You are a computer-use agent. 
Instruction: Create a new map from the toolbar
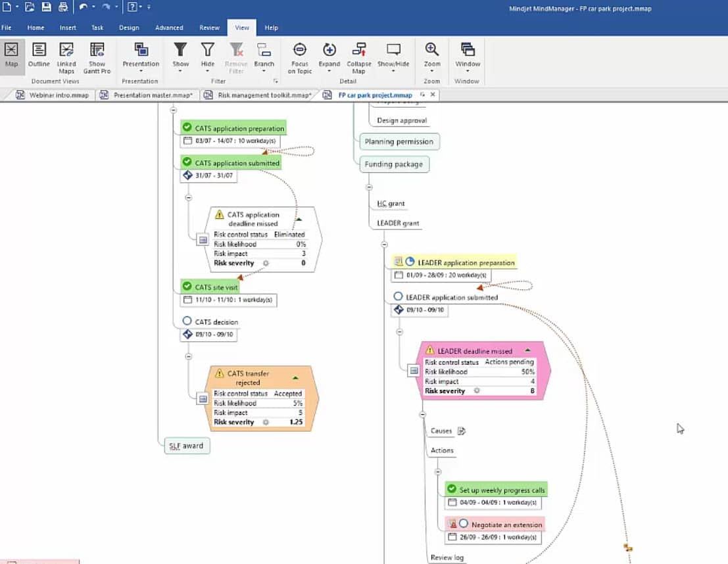7,7
